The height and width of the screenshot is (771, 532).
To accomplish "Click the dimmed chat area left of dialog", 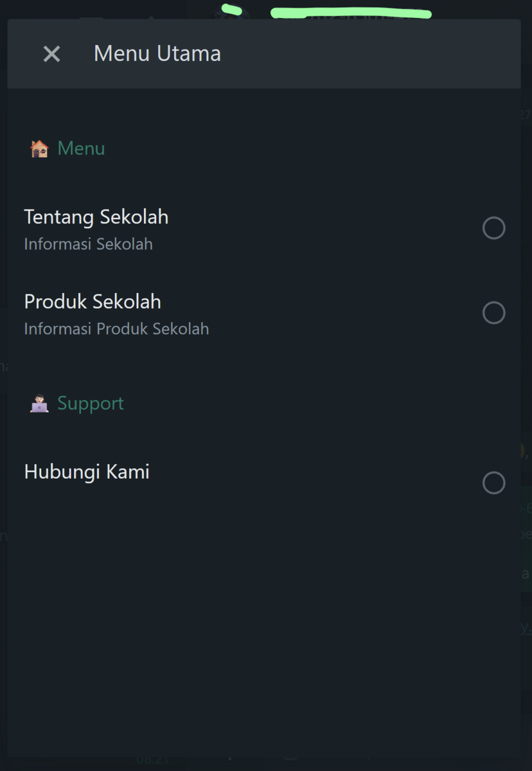I will point(3,450).
